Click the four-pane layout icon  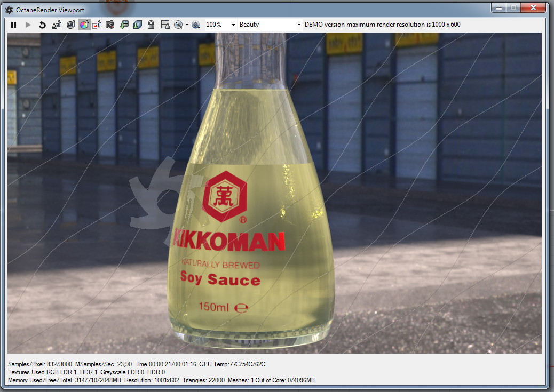tap(165, 25)
